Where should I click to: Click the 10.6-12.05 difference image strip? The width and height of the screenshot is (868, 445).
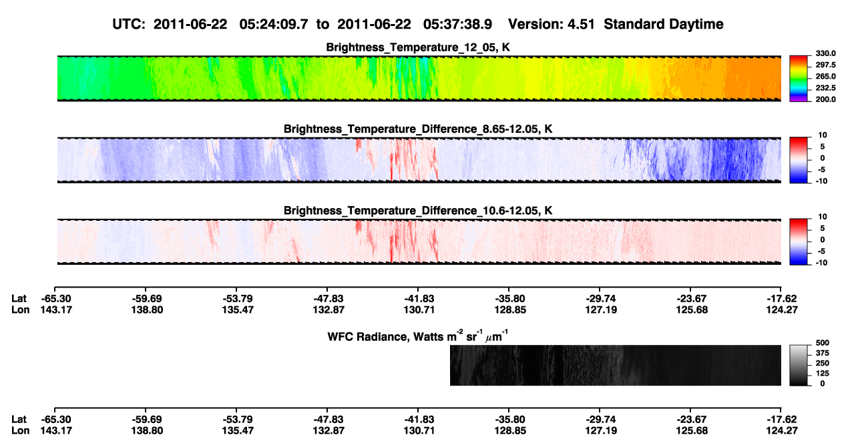coord(419,242)
